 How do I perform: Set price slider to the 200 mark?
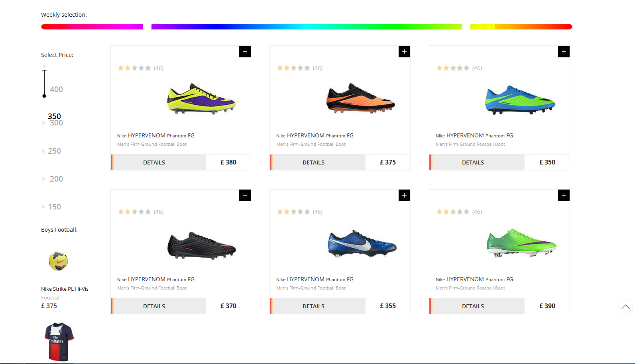coord(43,179)
